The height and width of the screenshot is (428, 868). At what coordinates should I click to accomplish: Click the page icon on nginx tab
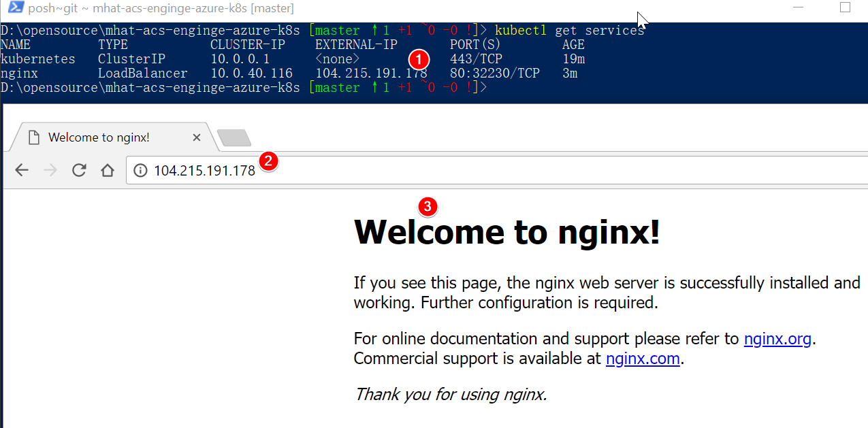coord(33,137)
